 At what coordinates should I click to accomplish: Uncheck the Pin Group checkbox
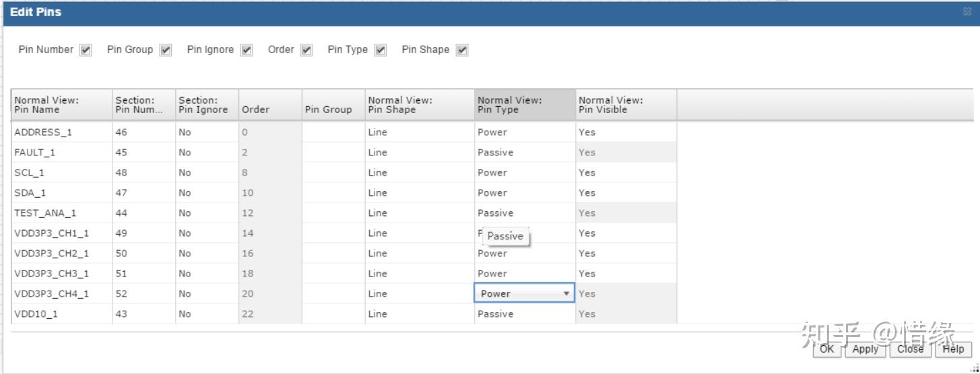pyautogui.click(x=166, y=50)
